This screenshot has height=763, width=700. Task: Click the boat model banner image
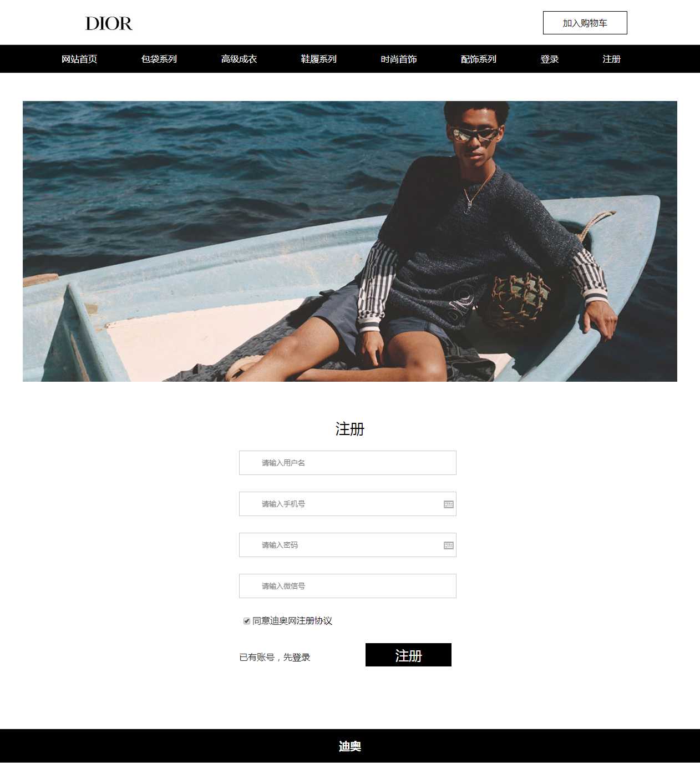pyautogui.click(x=350, y=241)
